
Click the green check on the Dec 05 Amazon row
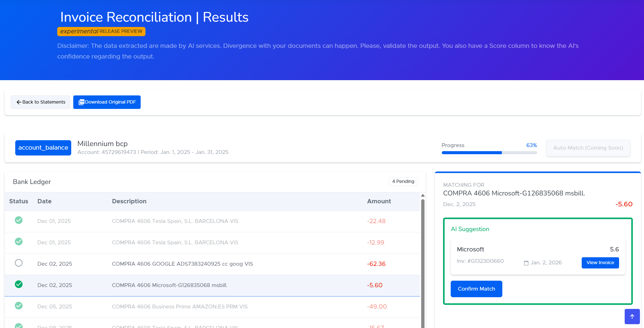tap(19, 306)
